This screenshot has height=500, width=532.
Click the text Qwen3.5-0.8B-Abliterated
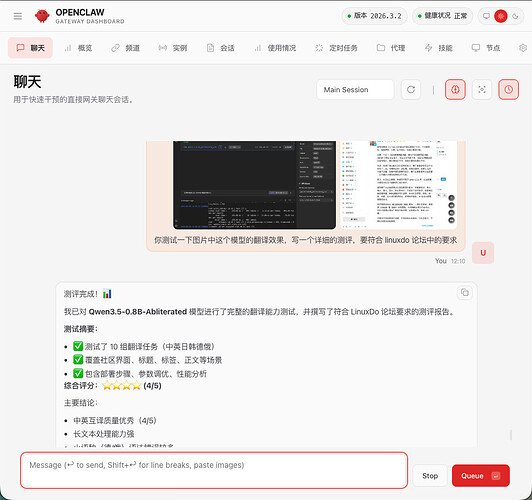137,311
